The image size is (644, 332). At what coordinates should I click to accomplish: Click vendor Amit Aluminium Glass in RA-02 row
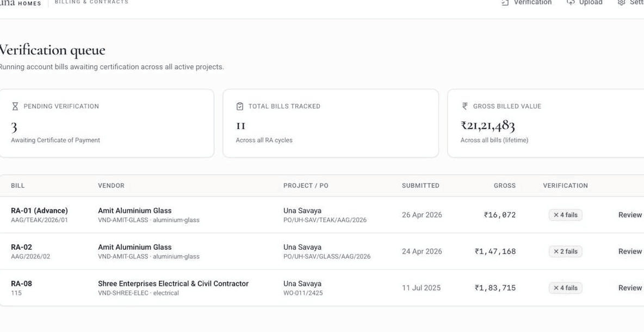135,247
